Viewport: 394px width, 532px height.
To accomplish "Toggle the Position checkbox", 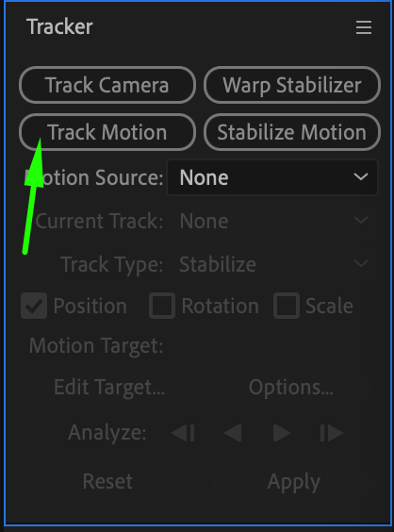I will [34, 306].
